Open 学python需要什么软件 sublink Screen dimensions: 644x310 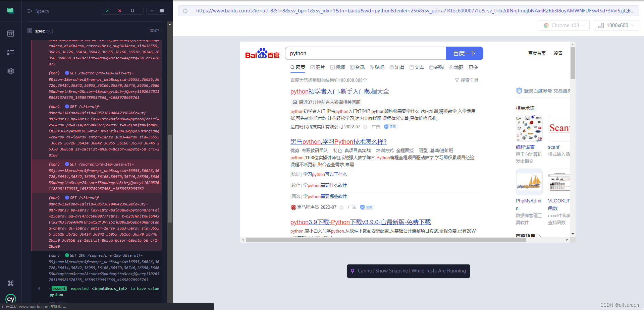(x=325, y=185)
